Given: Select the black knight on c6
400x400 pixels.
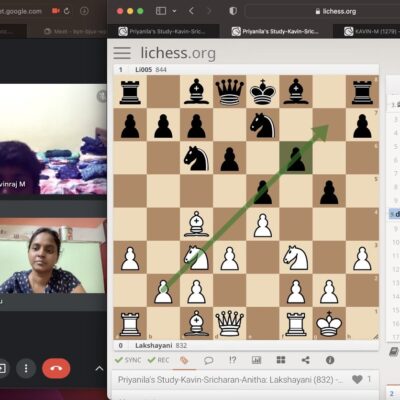Looking at the screenshot, I should [196, 158].
